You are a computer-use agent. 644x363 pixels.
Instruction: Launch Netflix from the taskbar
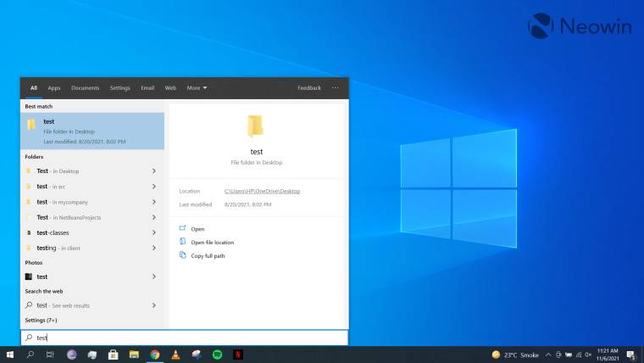238,355
